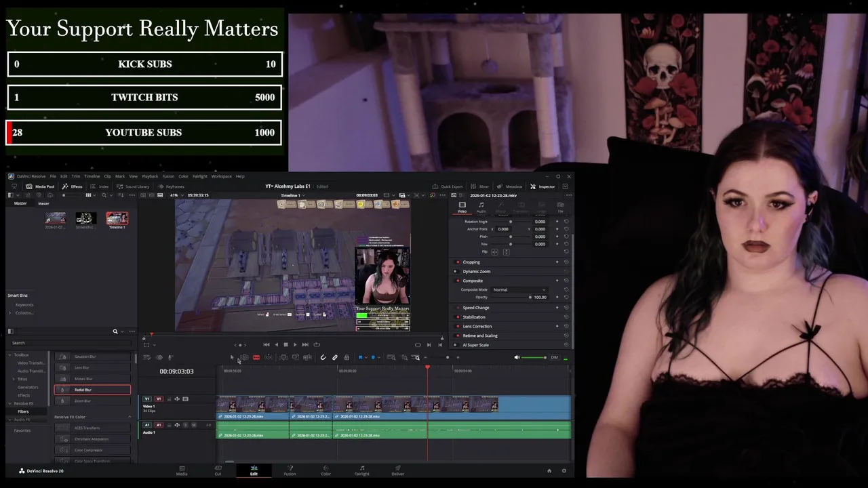Activate the Trim Edit Mode tool

pyautogui.click(x=244, y=357)
